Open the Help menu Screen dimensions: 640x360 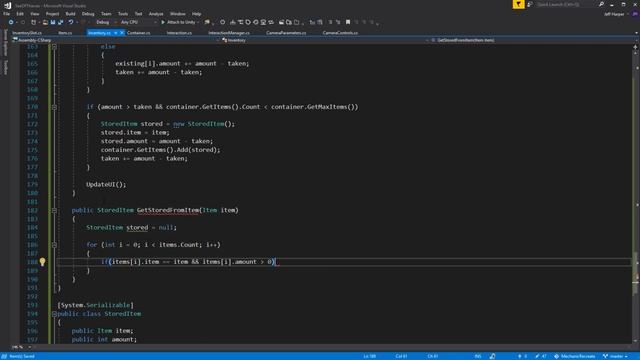pos(196,14)
